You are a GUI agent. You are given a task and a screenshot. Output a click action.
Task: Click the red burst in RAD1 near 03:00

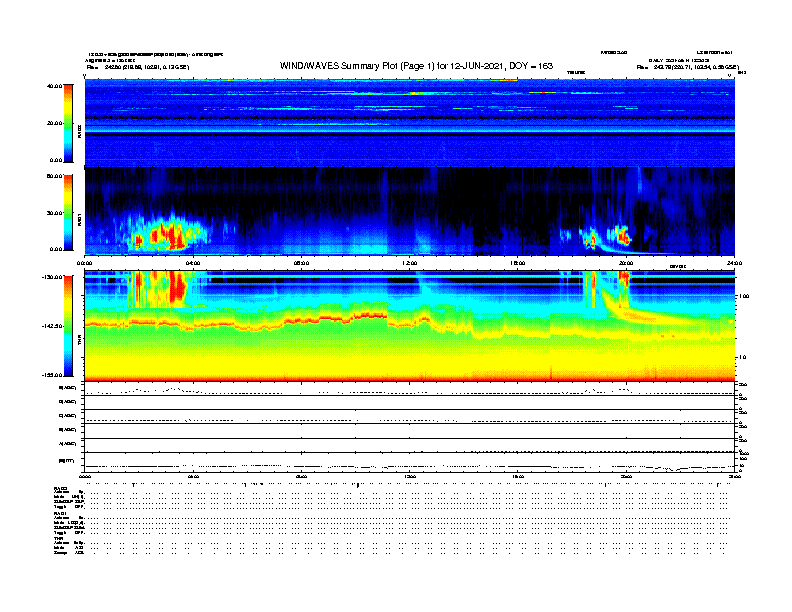click(x=169, y=236)
